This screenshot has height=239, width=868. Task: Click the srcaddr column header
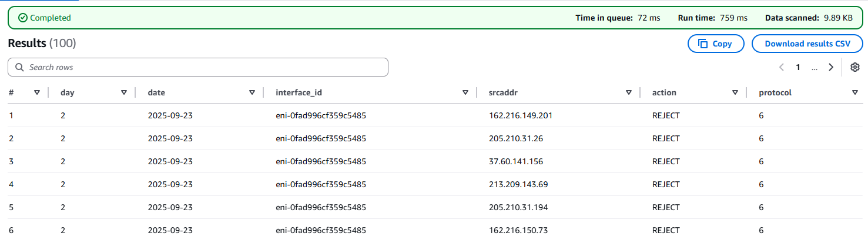[503, 92]
